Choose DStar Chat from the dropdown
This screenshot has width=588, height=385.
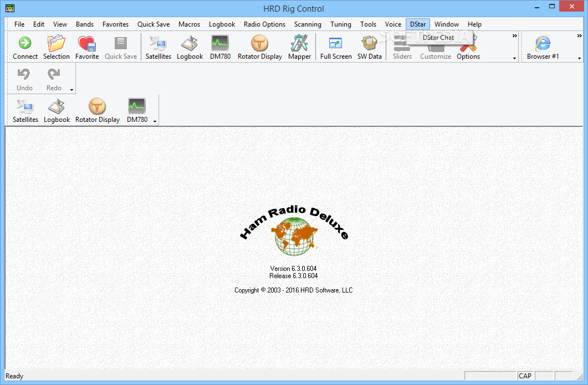(x=438, y=38)
